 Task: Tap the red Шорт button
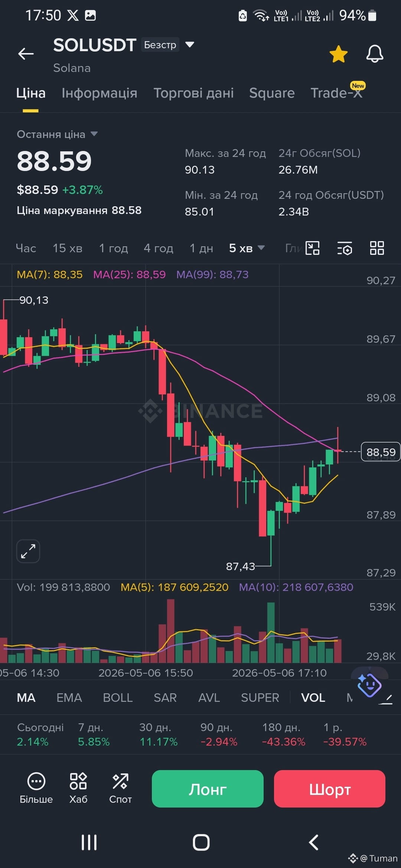click(x=330, y=789)
